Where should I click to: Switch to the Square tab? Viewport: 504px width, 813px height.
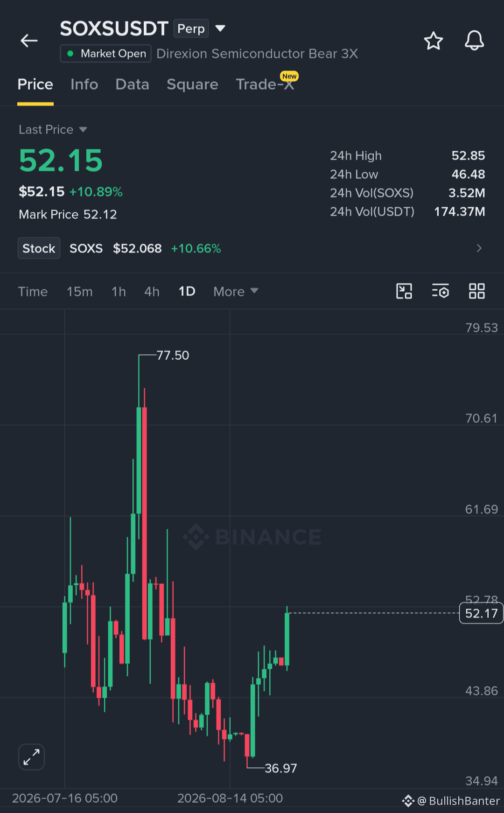(192, 84)
